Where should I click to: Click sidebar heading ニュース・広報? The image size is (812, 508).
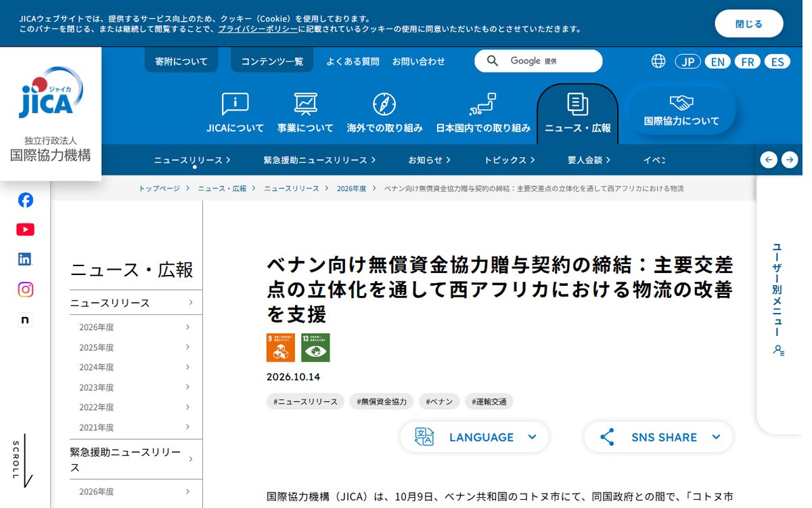(132, 270)
